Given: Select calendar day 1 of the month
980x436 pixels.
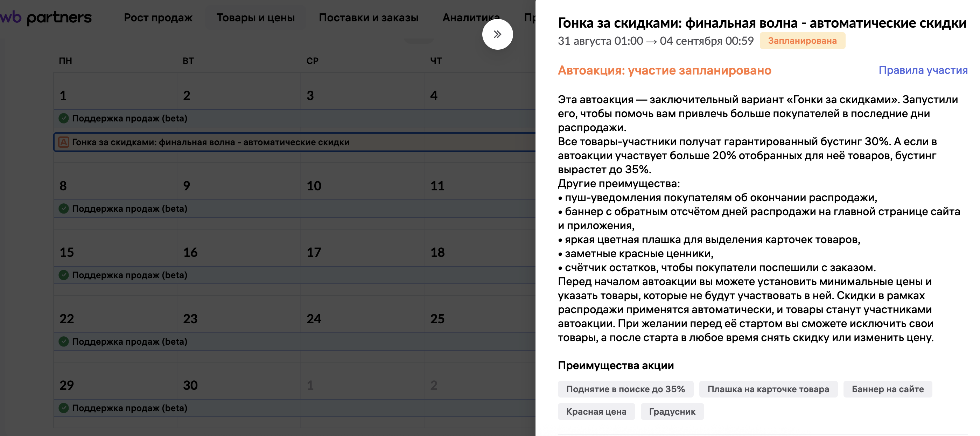Looking at the screenshot, I should [x=63, y=96].
